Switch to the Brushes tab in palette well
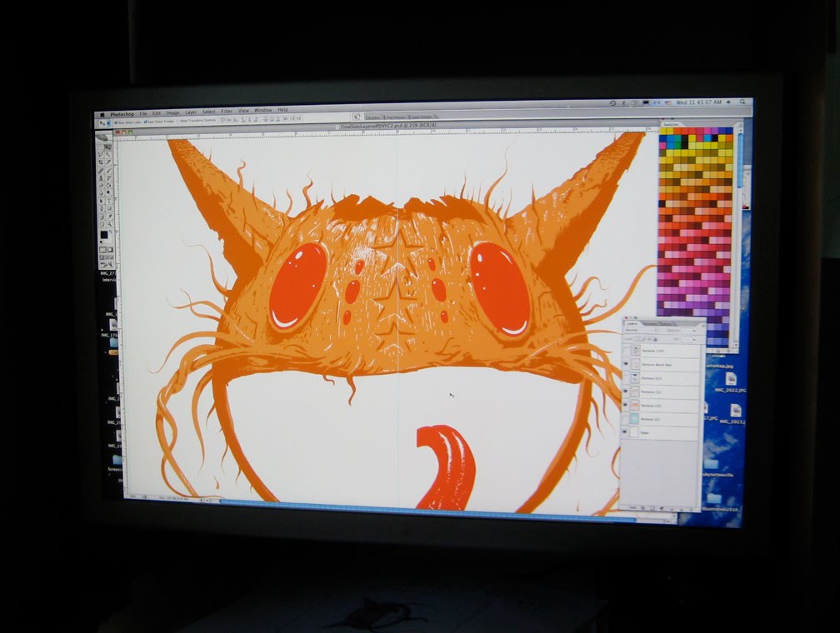Image resolution: width=840 pixels, height=633 pixels. click(372, 117)
